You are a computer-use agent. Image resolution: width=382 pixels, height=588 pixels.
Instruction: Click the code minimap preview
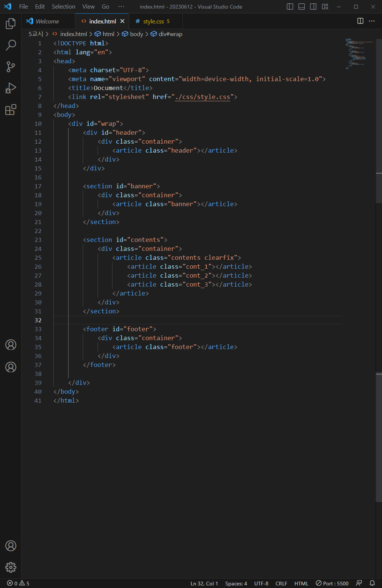tap(359, 54)
